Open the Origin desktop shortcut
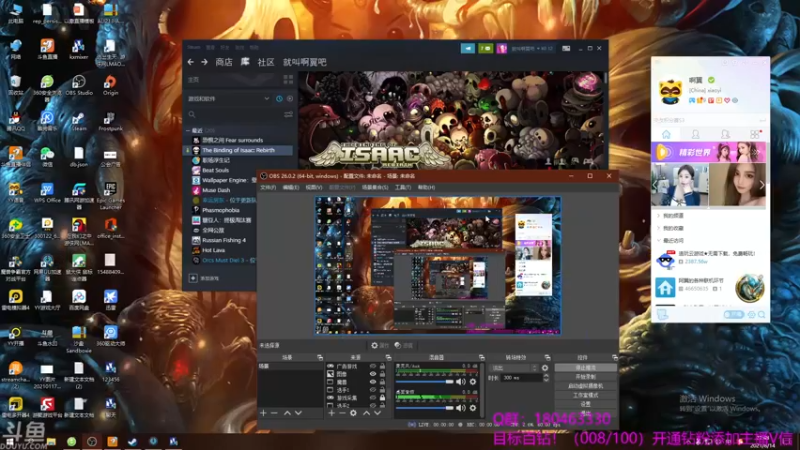This screenshot has width=800, height=450. coord(110,85)
